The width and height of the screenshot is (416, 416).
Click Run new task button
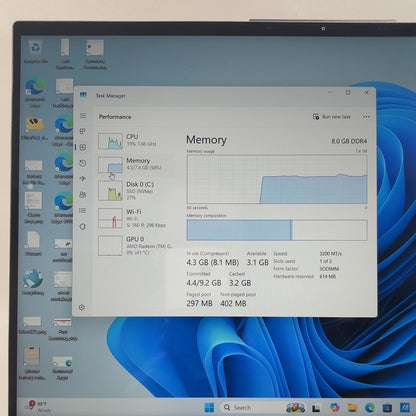point(332,117)
